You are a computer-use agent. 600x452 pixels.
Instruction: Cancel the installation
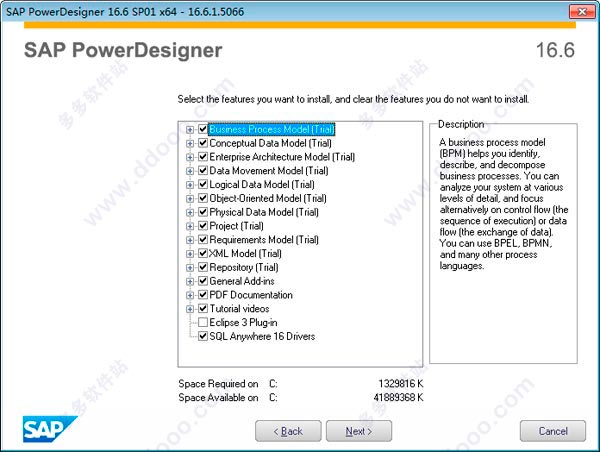coord(553,431)
